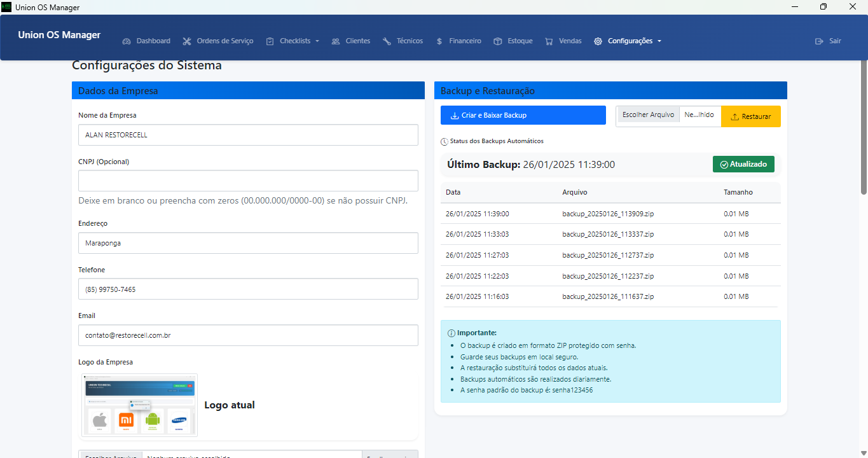Click the Sair logout icon
Viewport: 868px width, 458px height.
819,41
